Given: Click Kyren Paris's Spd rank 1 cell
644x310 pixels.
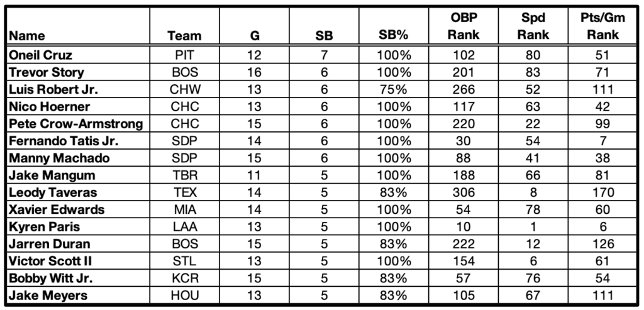Looking at the screenshot, I should coord(533,227).
